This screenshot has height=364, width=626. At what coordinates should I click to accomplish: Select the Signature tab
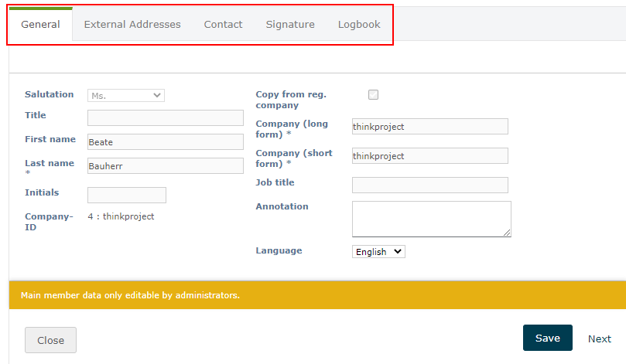[x=290, y=25]
